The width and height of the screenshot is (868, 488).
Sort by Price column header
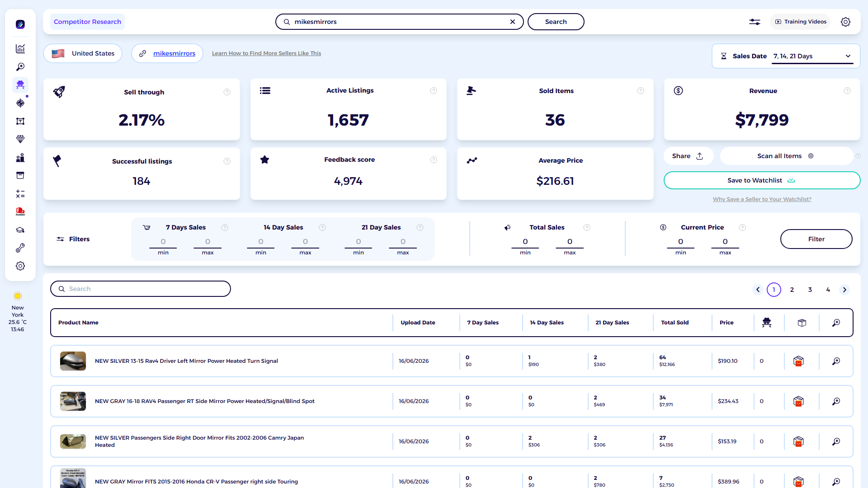pos(726,323)
